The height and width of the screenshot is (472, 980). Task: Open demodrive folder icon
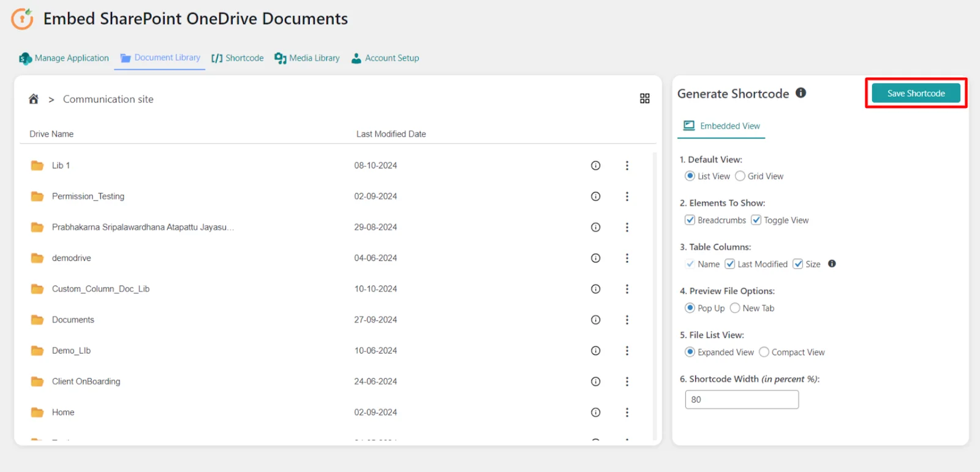pyautogui.click(x=37, y=258)
